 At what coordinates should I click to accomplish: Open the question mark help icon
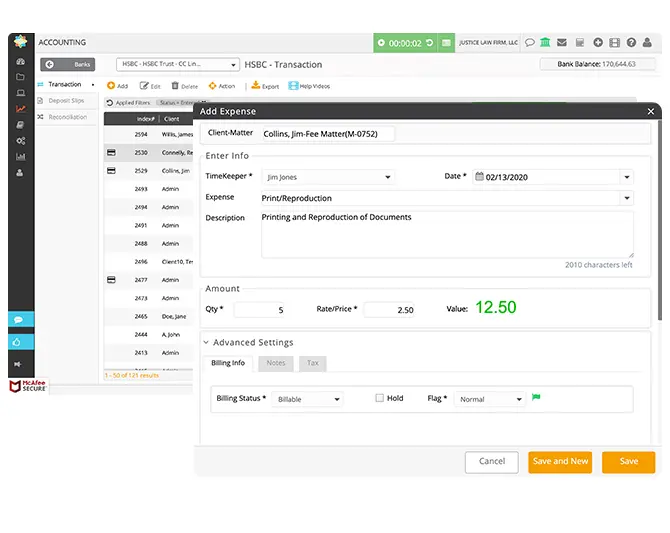pos(631,42)
